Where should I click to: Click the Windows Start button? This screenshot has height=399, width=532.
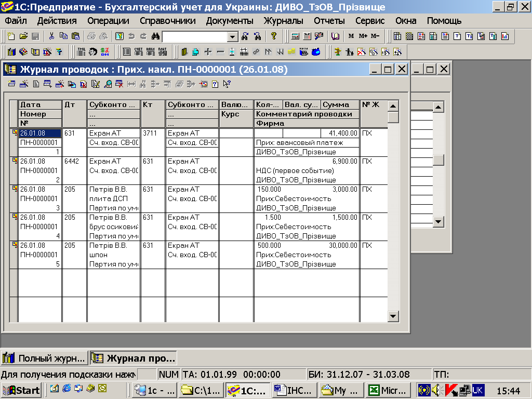point(21,390)
